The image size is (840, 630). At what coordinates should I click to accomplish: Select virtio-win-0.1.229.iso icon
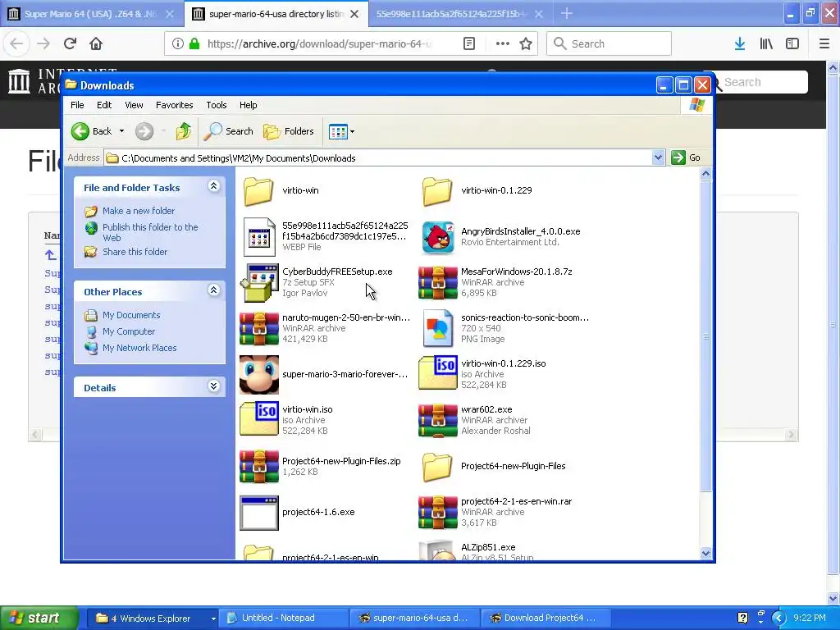pyautogui.click(x=438, y=373)
